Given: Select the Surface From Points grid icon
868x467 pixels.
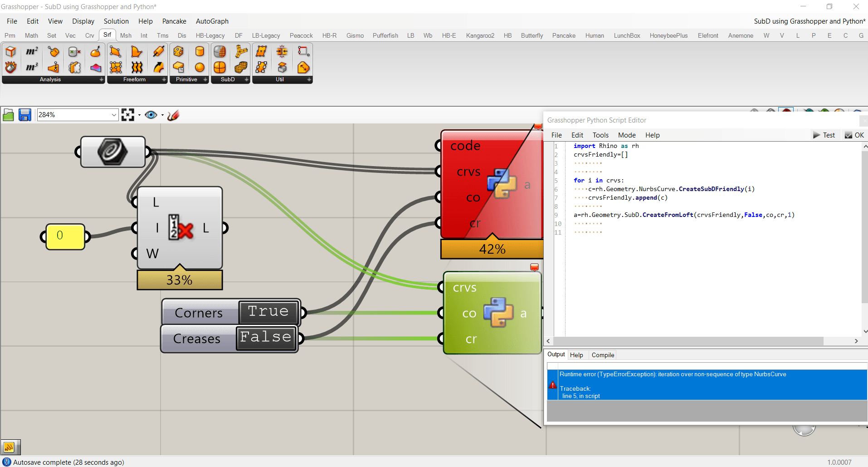Looking at the screenshot, I should click(116, 68).
